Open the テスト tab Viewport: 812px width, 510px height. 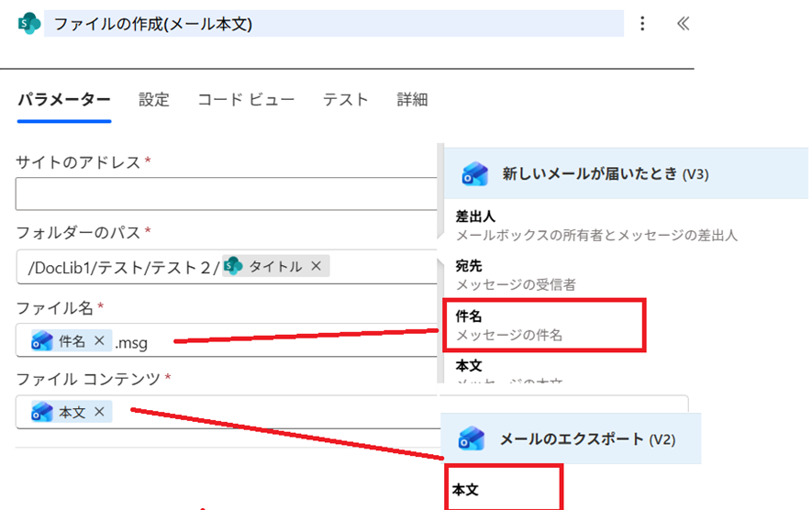click(x=345, y=100)
